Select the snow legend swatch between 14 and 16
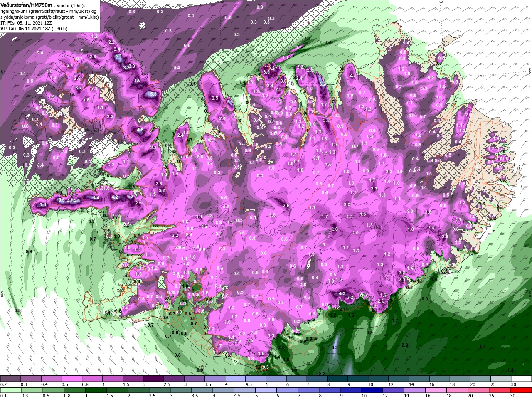The height and width of the screenshot is (399, 532). pyautogui.click(x=419, y=379)
